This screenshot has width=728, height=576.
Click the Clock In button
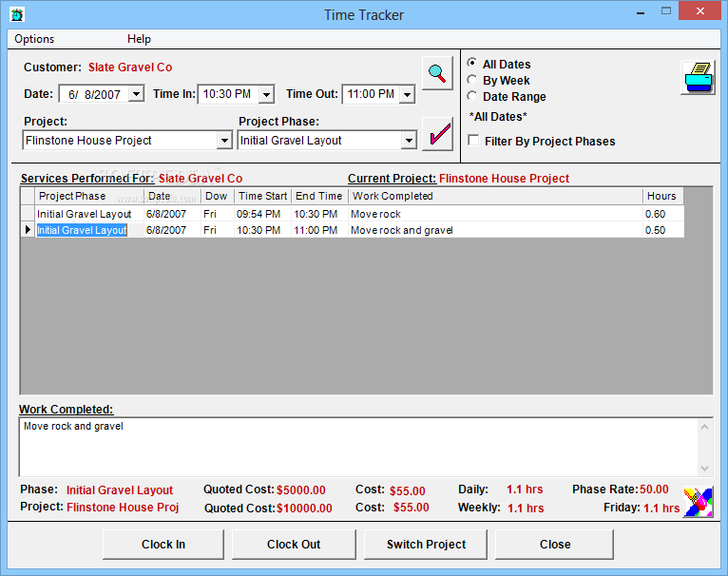click(163, 545)
